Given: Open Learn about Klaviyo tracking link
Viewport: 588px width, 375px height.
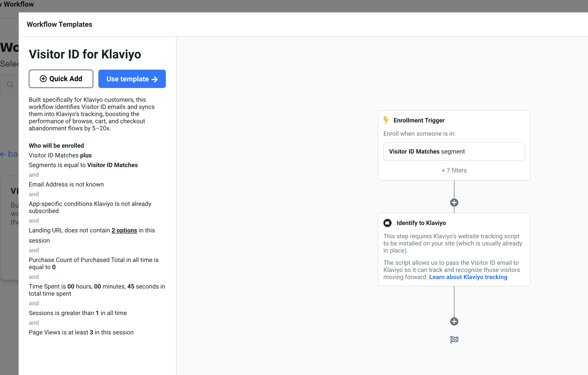Looking at the screenshot, I should 468,277.
